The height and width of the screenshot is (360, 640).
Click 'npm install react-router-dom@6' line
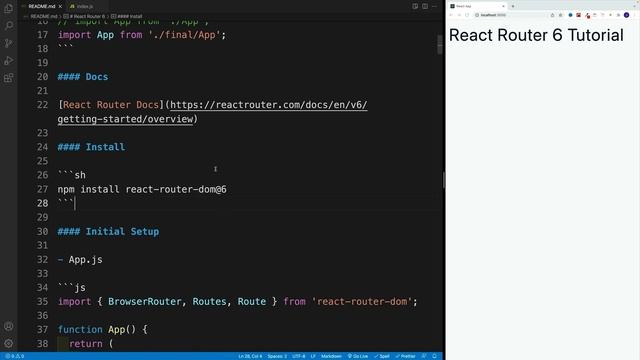pos(142,189)
